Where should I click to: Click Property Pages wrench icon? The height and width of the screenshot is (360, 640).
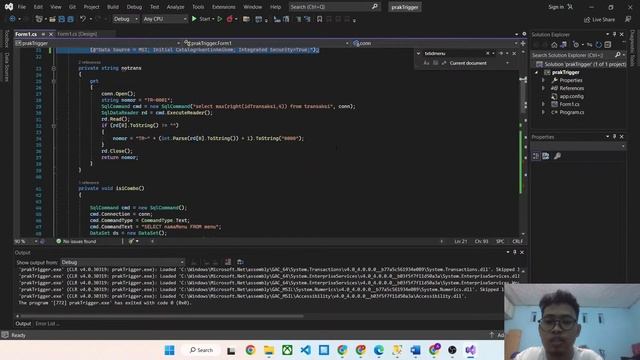point(557,156)
